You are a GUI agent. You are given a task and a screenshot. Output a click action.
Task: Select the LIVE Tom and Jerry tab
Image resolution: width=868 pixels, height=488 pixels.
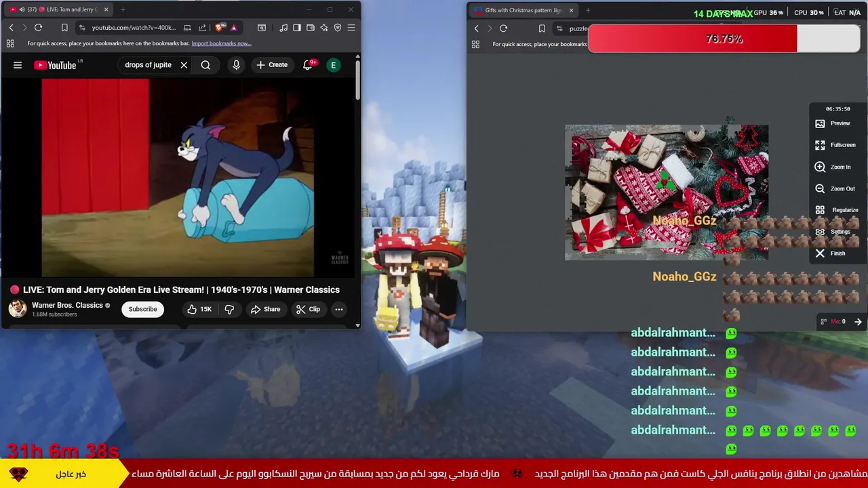(58, 9)
